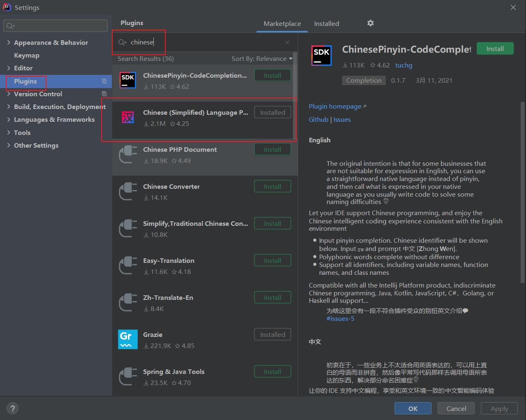Click the plugin search magnifier icon

[122, 42]
